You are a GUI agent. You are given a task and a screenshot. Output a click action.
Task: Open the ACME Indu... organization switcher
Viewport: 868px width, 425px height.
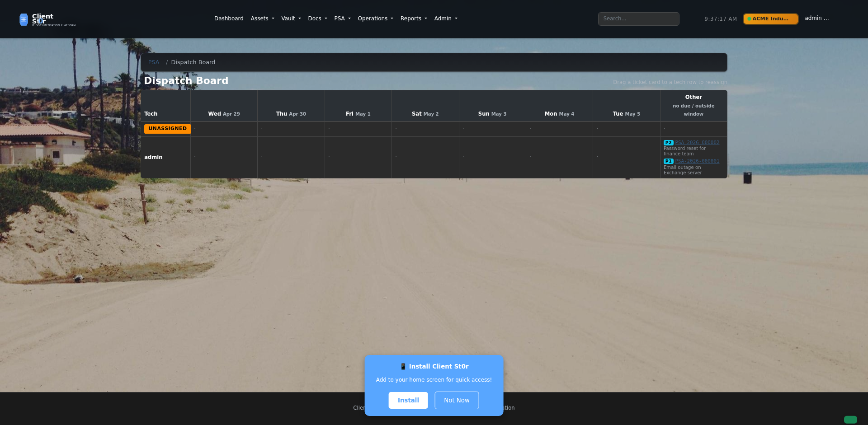770,19
